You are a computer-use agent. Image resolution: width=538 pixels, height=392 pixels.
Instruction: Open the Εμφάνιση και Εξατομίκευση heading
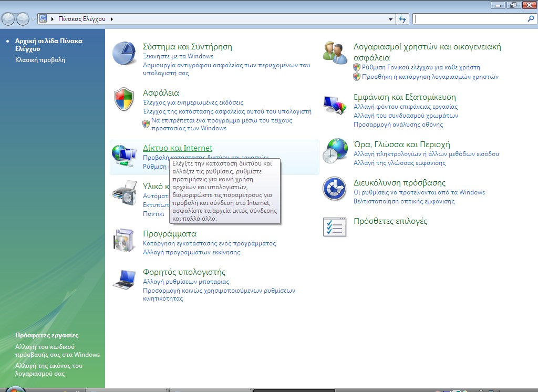point(405,97)
